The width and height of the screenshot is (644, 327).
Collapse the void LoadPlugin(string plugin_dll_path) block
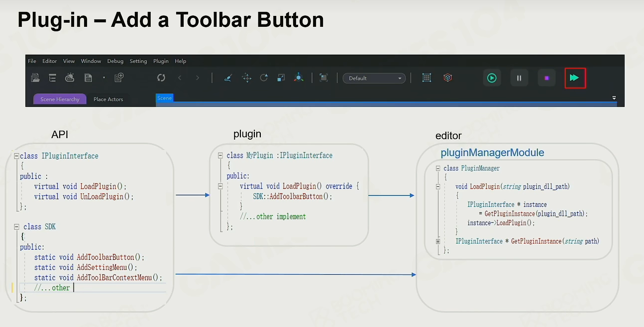pos(438,187)
